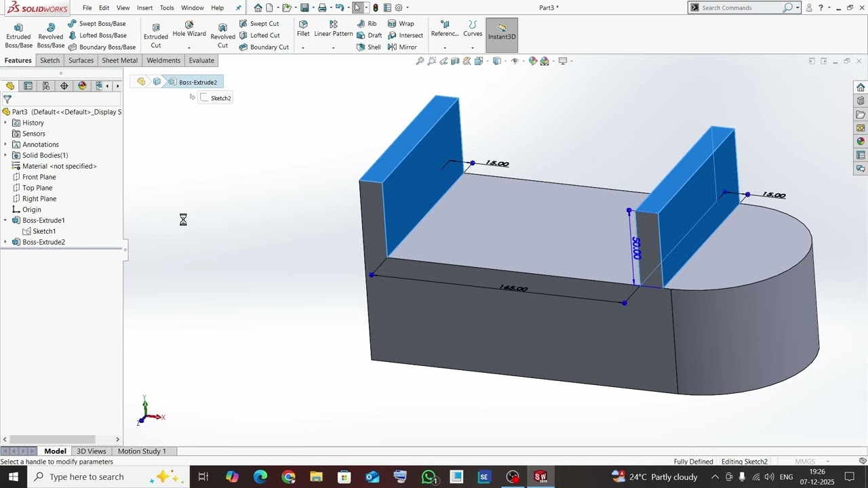Screen dimensions: 868x488
Task: Click the Rebuild traffic light icon
Action: tap(376, 7)
